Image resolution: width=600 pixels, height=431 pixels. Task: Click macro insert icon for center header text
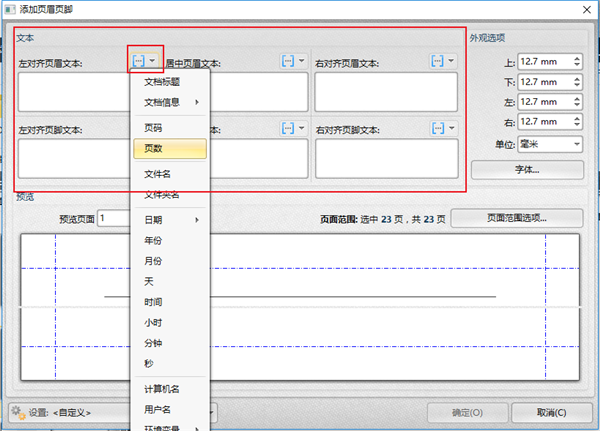[288, 60]
